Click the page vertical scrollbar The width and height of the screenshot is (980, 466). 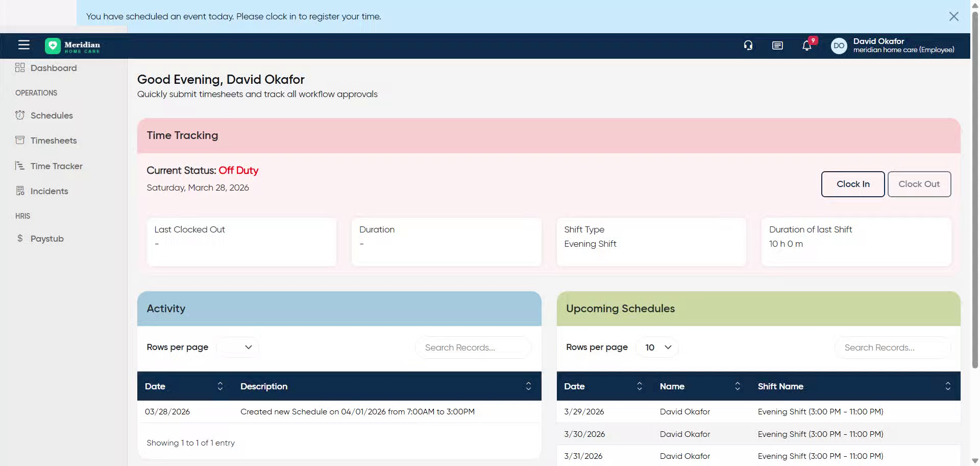pos(975,204)
